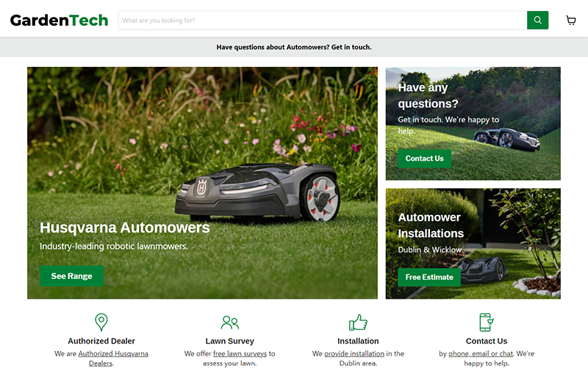The width and height of the screenshot is (588, 390).
Task: Focus the 'What are you looking for?' search field
Action: [322, 21]
